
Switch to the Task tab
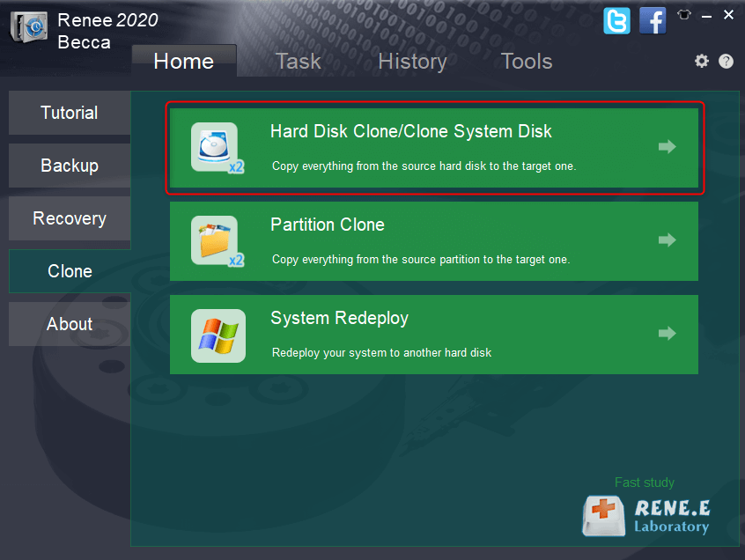[298, 61]
